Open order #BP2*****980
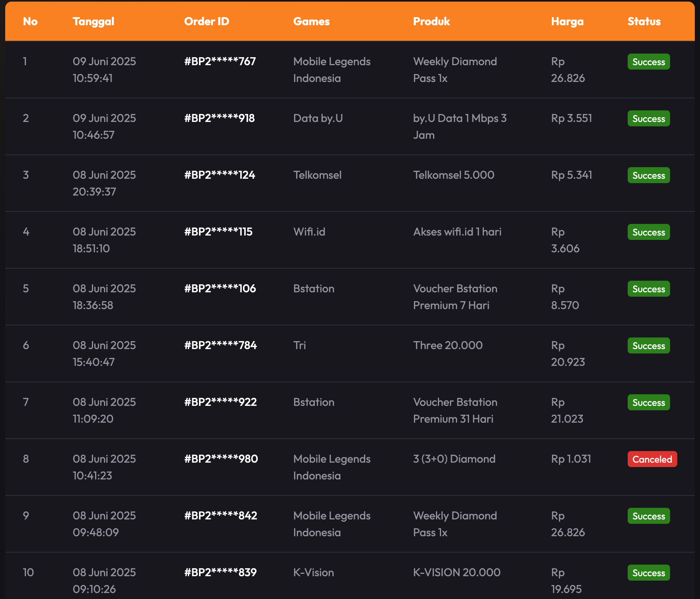The width and height of the screenshot is (700, 599). point(221,459)
